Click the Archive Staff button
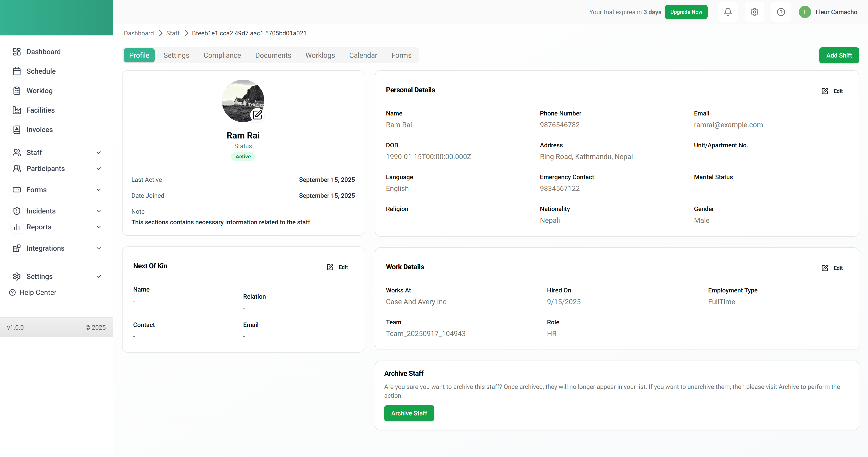The image size is (868, 457). click(x=409, y=413)
